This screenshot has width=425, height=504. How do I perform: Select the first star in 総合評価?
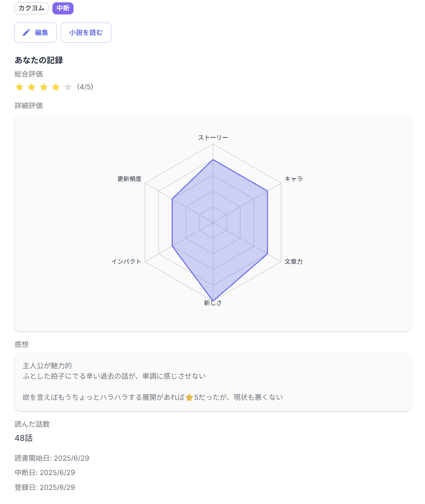19,87
